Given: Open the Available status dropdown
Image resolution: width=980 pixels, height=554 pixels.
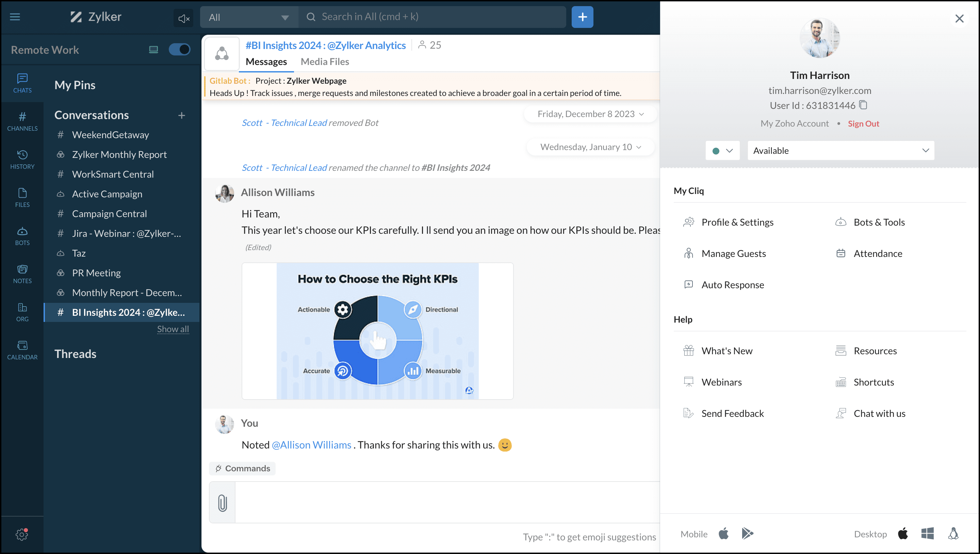Looking at the screenshot, I should 841,151.
